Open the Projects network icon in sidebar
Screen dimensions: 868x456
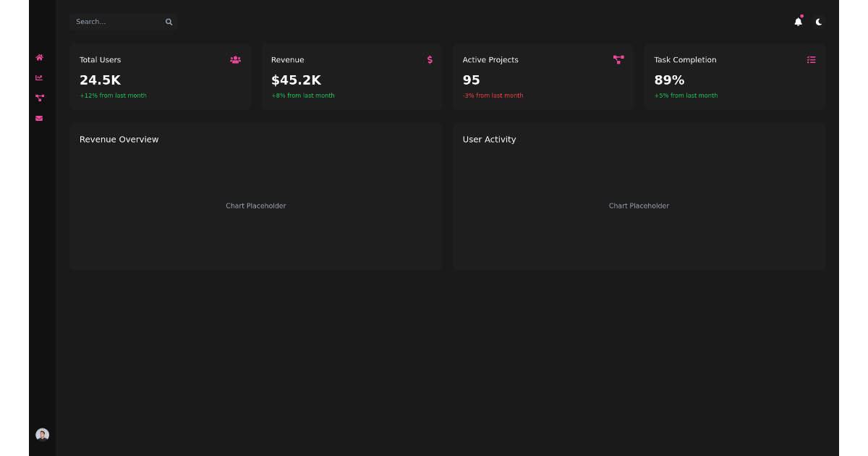coord(39,98)
